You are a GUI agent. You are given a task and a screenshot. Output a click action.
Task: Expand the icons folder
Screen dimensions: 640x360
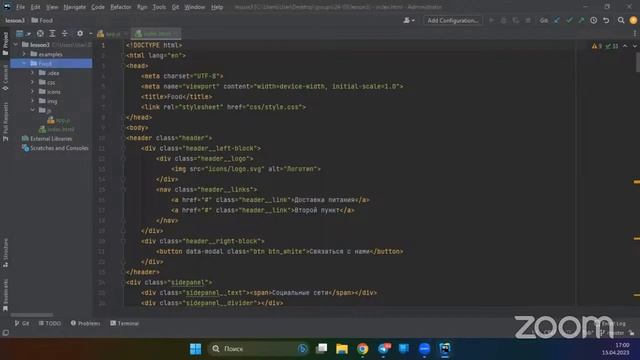coord(33,91)
